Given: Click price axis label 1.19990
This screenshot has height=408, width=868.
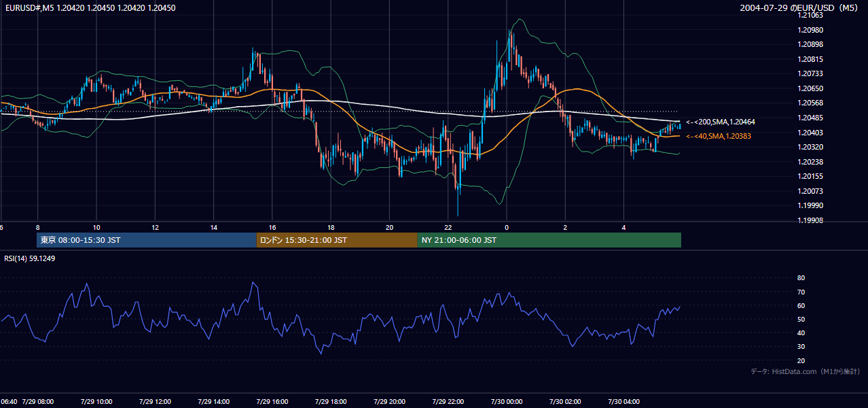Looking at the screenshot, I should point(810,205).
